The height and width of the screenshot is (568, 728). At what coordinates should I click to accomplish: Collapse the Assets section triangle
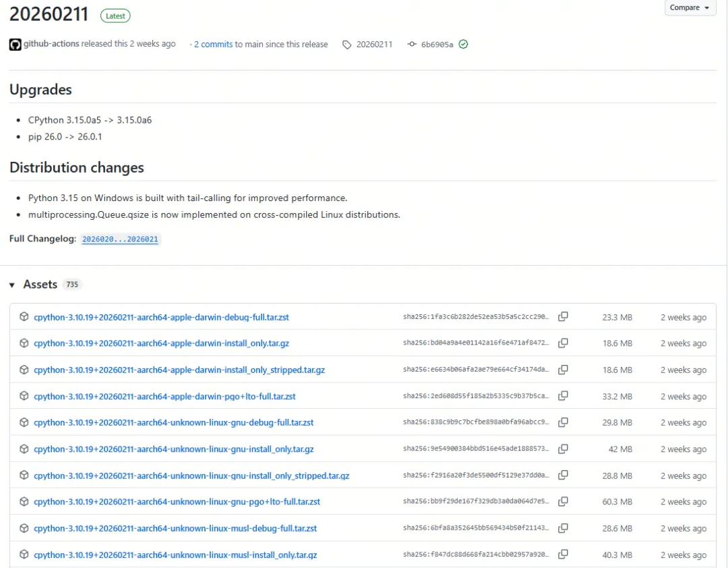[x=12, y=285]
